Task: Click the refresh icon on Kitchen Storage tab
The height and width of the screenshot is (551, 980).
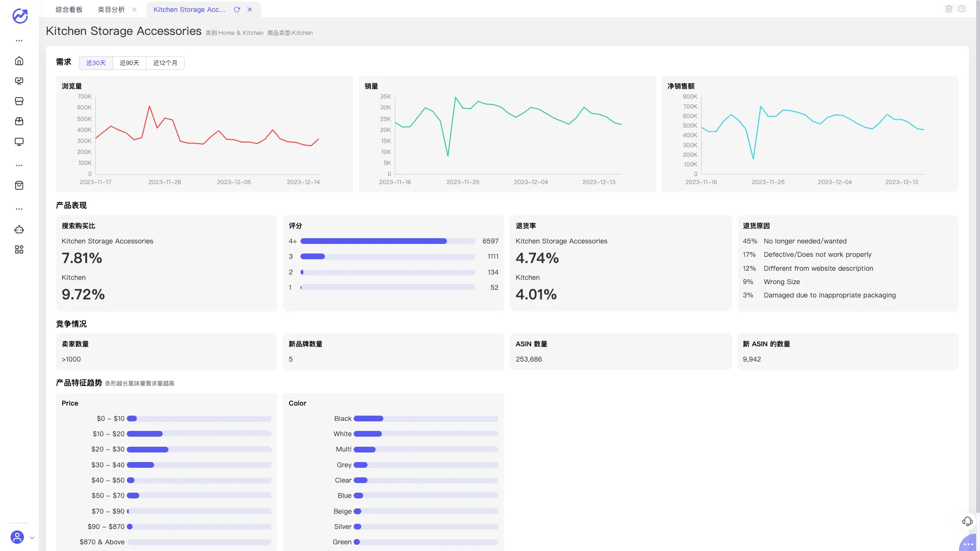Action: [237, 10]
